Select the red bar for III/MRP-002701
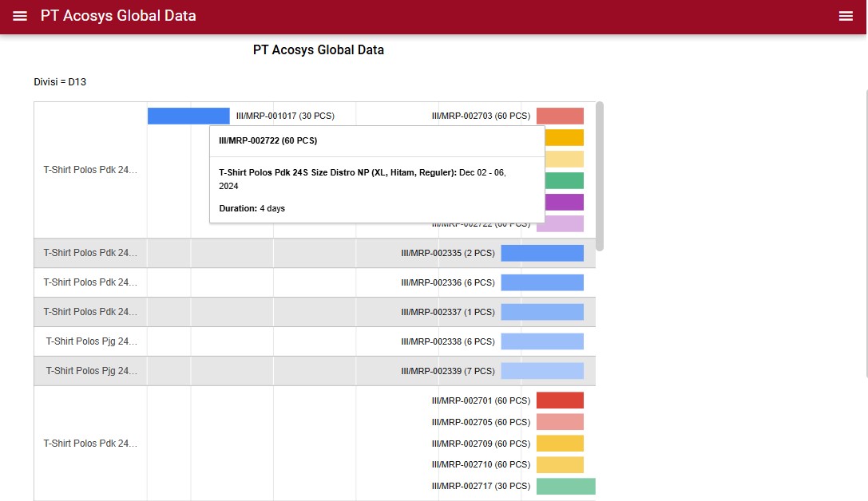Screen dimensions: 868x501 (560, 400)
